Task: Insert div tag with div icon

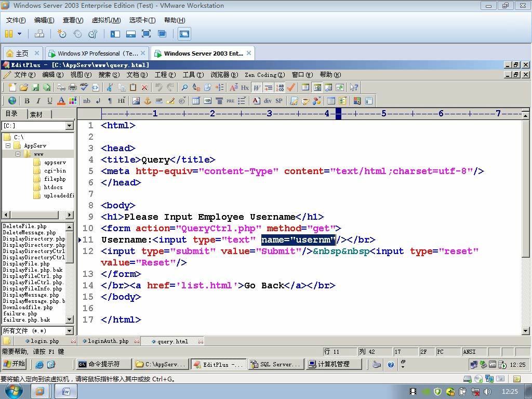Action: 268,101
